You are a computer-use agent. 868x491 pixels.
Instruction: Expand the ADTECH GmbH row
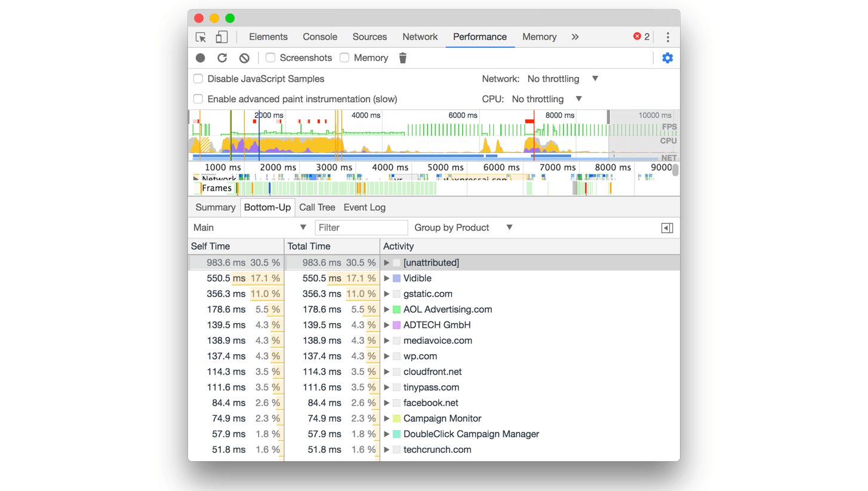coord(387,325)
